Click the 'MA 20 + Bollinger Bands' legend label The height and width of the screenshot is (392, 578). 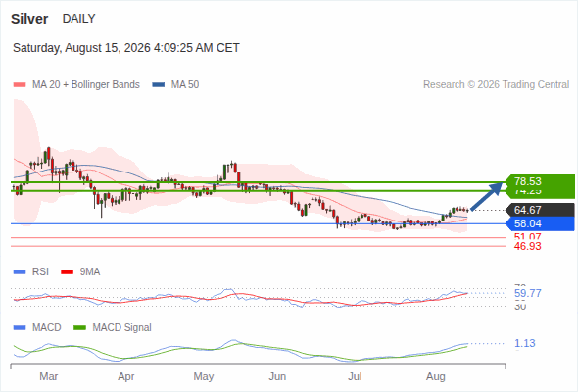(86, 85)
